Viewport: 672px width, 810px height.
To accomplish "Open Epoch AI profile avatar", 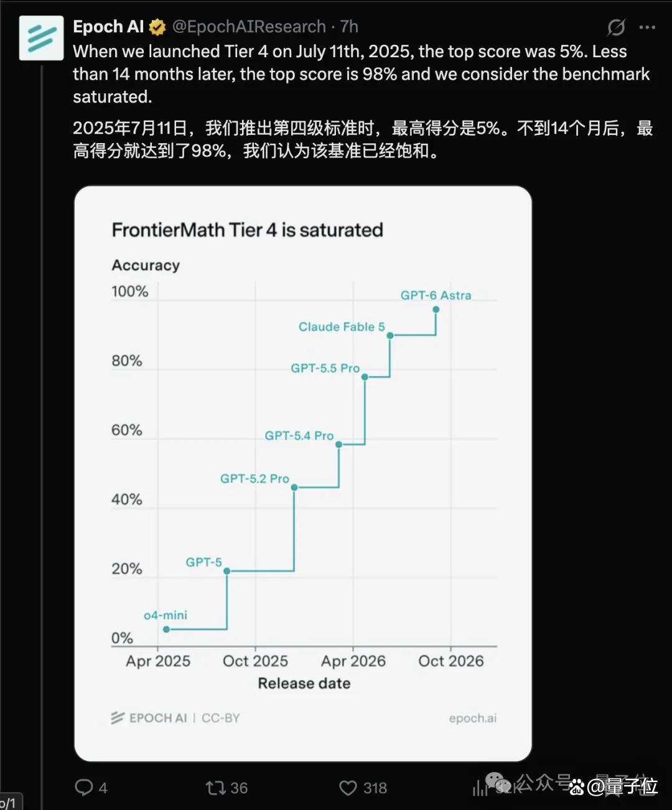I will click(41, 38).
